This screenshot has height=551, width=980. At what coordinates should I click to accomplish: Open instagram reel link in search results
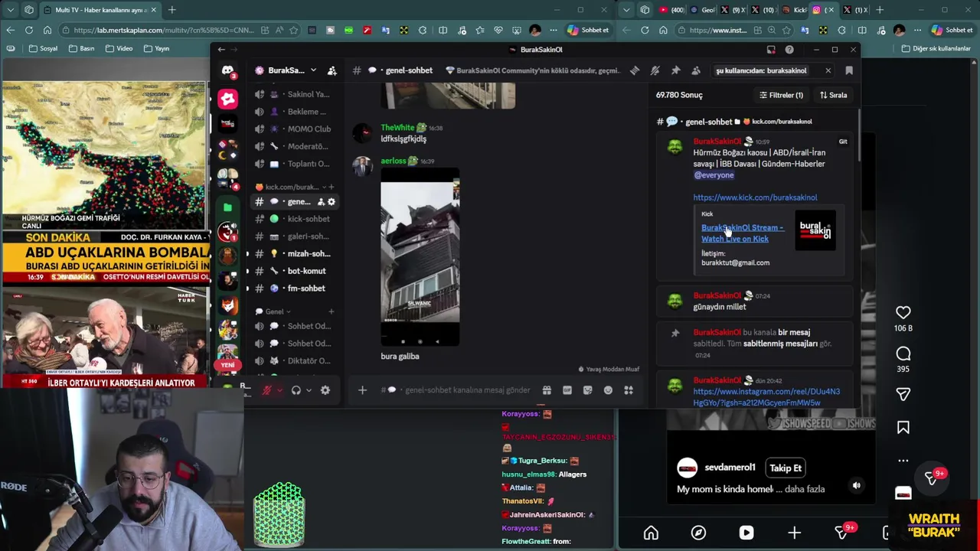[766, 397]
